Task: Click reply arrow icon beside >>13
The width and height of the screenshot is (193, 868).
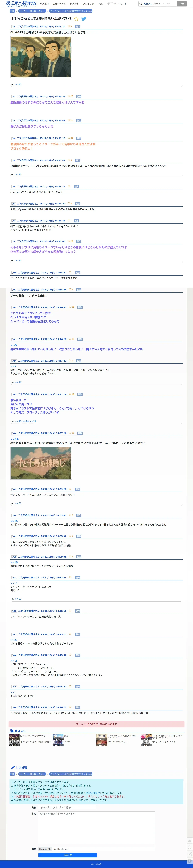Action: pyautogui.click(x=12, y=175)
